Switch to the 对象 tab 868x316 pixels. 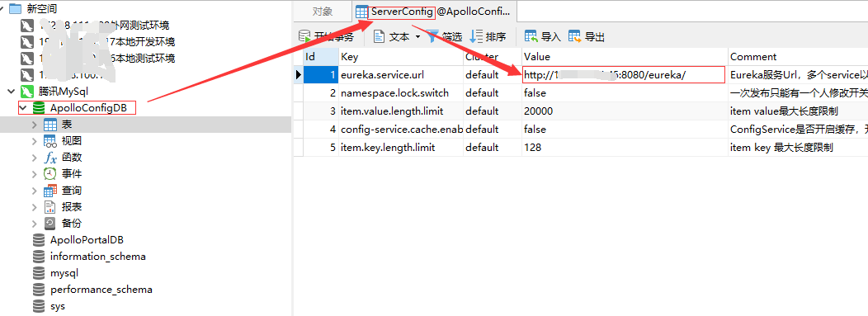point(322,11)
